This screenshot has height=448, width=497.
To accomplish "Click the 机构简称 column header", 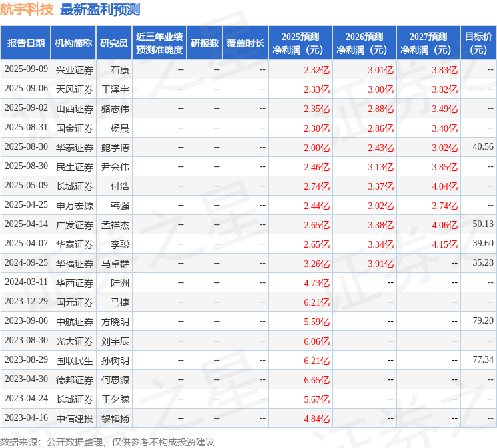I will (73, 43).
